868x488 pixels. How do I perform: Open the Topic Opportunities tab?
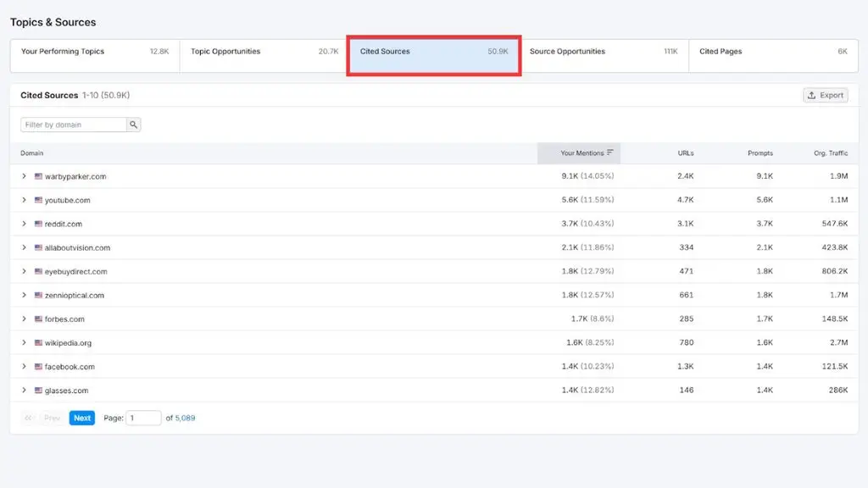click(x=264, y=55)
